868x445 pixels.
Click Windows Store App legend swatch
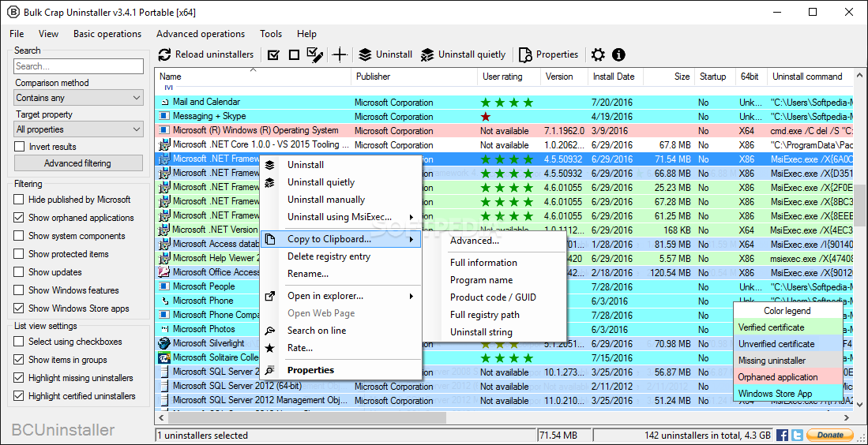click(x=787, y=394)
